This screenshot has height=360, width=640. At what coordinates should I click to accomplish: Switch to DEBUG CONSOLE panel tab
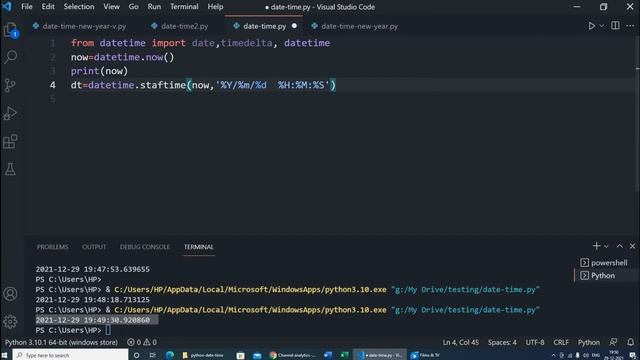coord(144,247)
